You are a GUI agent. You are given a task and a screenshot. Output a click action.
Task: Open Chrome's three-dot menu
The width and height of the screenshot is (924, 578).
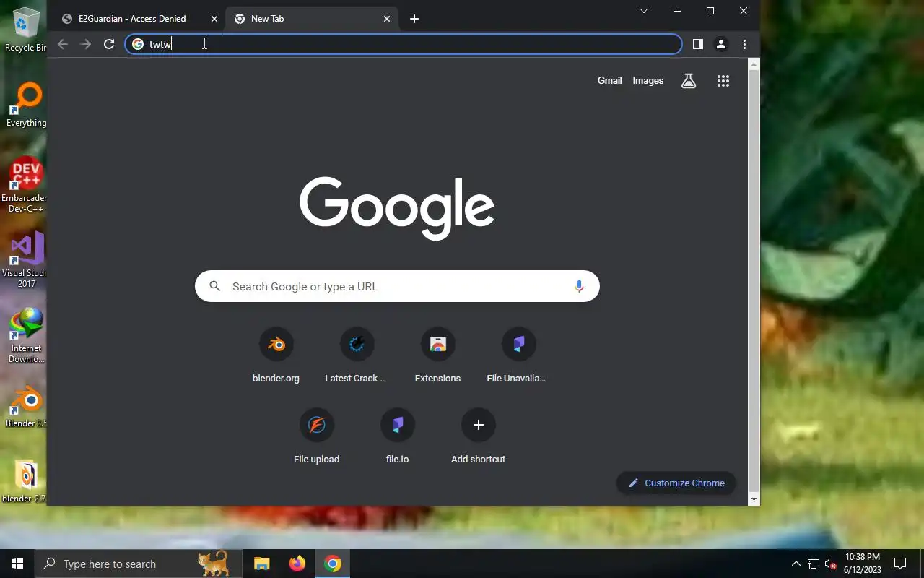744,44
